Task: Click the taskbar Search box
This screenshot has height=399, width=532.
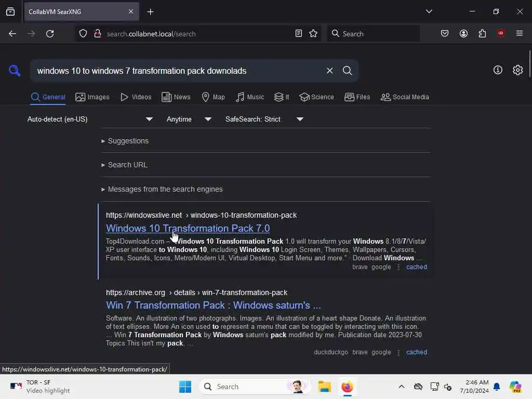Action: pos(255,387)
